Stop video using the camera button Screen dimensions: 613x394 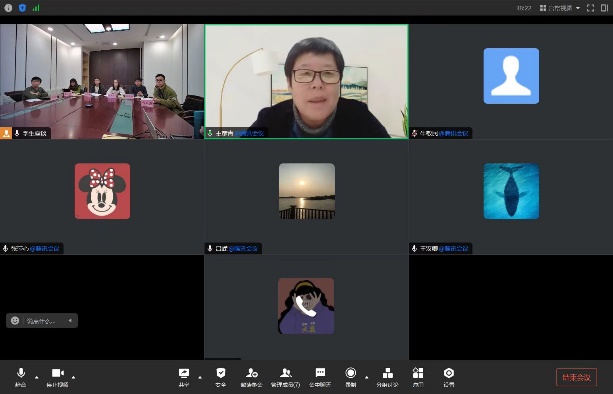(x=57, y=377)
